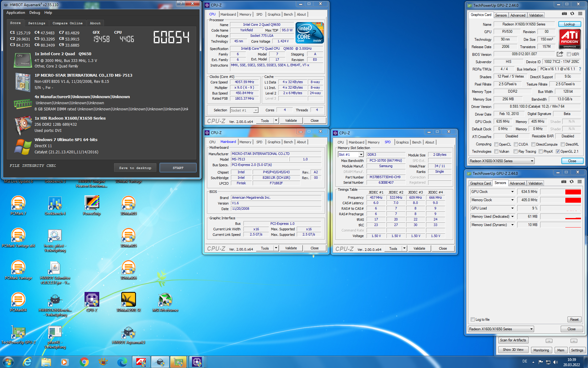Click the BIOS export share icon in GPU-Z
The width and height of the screenshot is (588, 368).
(560, 54)
